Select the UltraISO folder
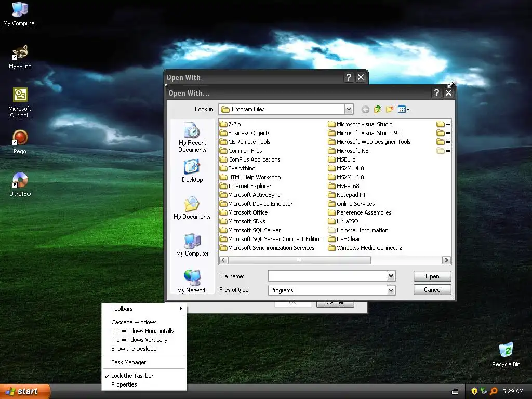This screenshot has width=532, height=399. pyautogui.click(x=343, y=221)
